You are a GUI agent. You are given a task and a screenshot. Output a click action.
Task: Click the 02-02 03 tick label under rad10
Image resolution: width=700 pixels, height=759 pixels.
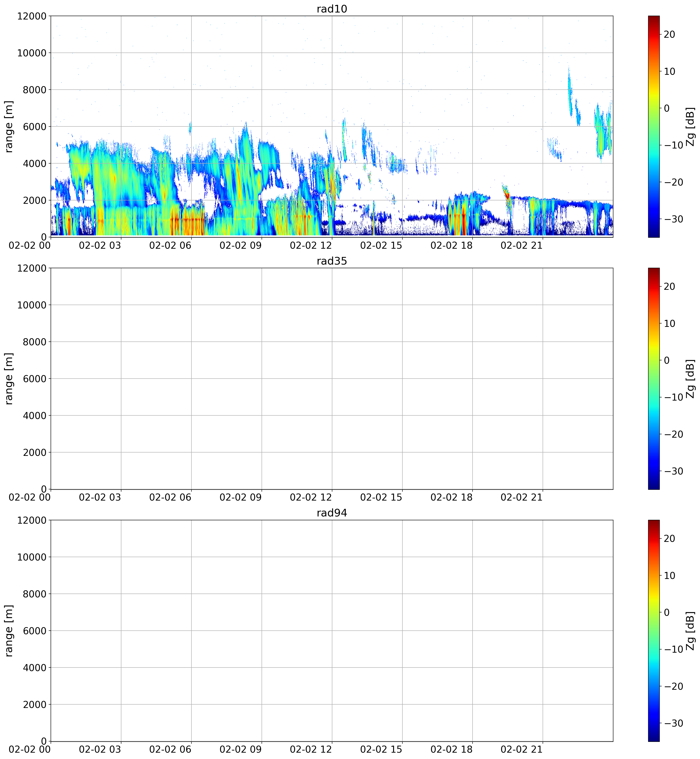pos(100,245)
